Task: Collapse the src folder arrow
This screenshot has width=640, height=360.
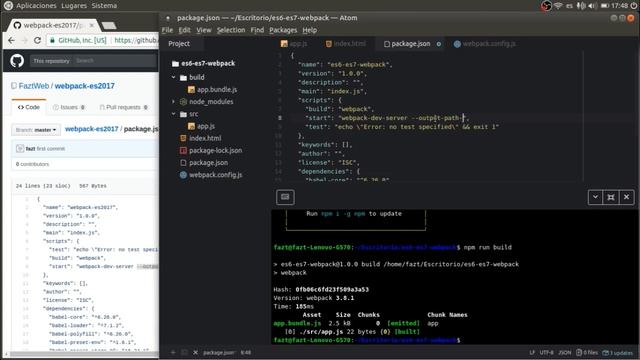Action: click(173, 114)
